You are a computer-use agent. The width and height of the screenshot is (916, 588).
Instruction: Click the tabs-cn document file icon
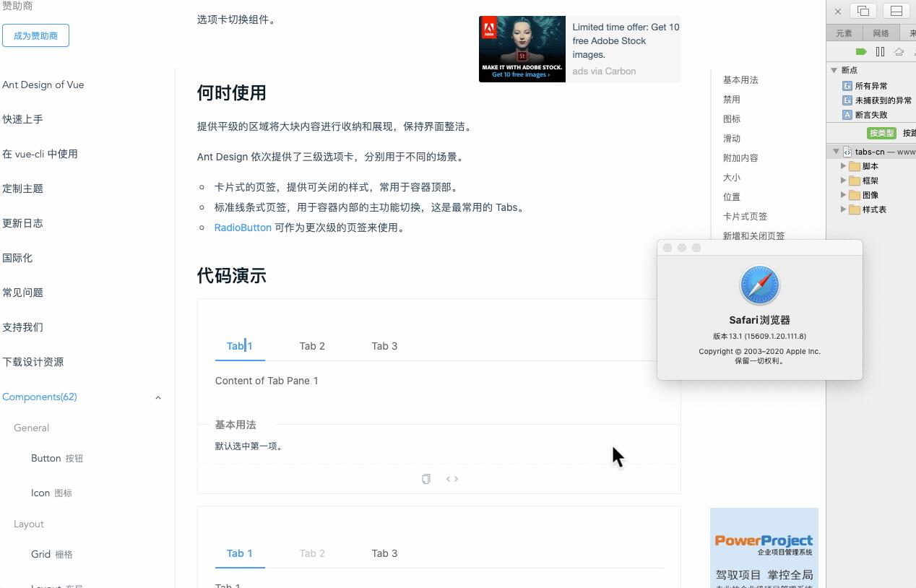(x=847, y=152)
